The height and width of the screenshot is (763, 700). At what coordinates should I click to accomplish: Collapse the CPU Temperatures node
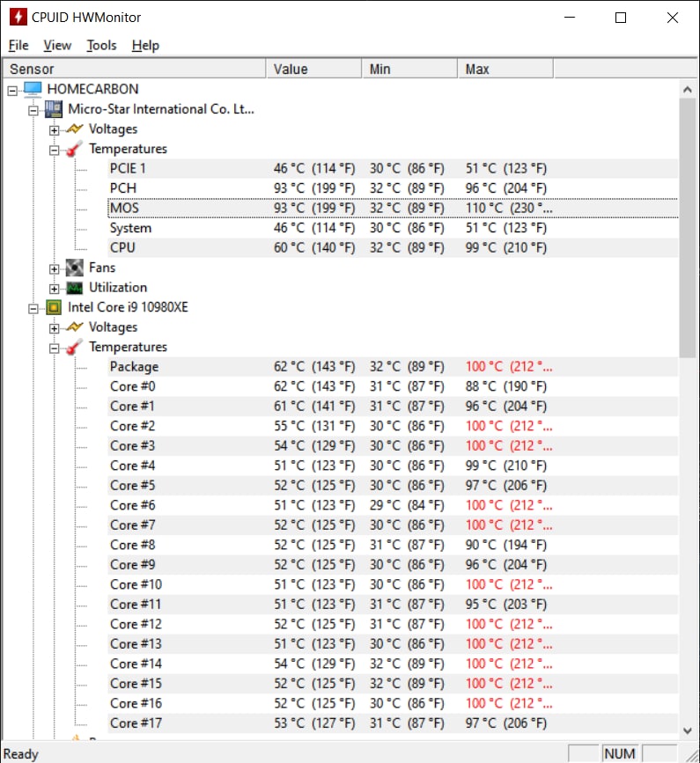(x=54, y=348)
